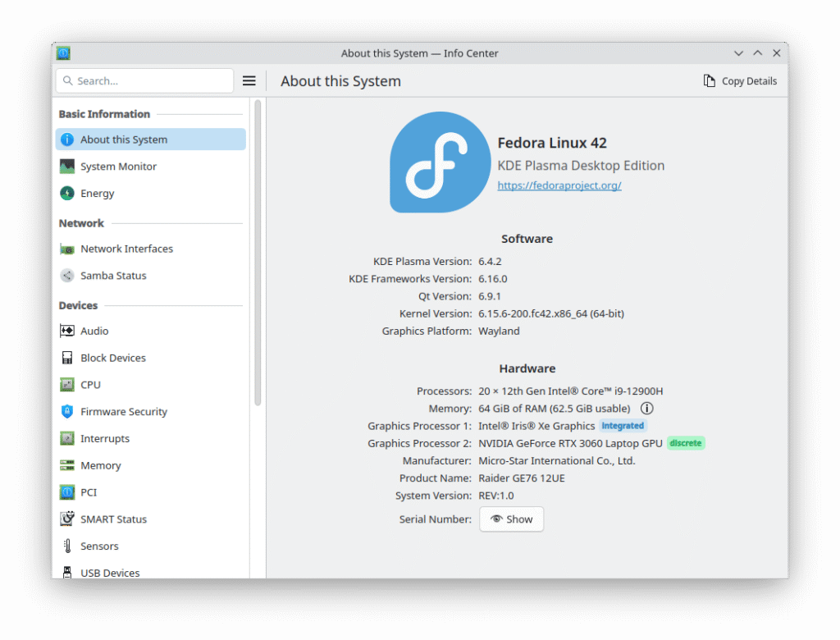Viewport: 840px width, 640px height.
Task: Minimize the Info Center window
Action: click(x=738, y=53)
